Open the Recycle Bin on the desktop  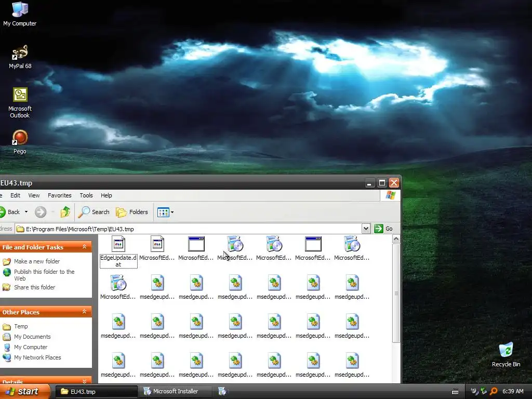pyautogui.click(x=506, y=355)
